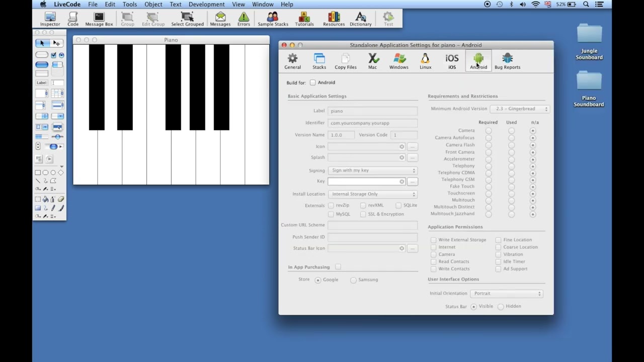The height and width of the screenshot is (362, 644).
Task: Choose the paint bucket tool
Action: (x=45, y=200)
